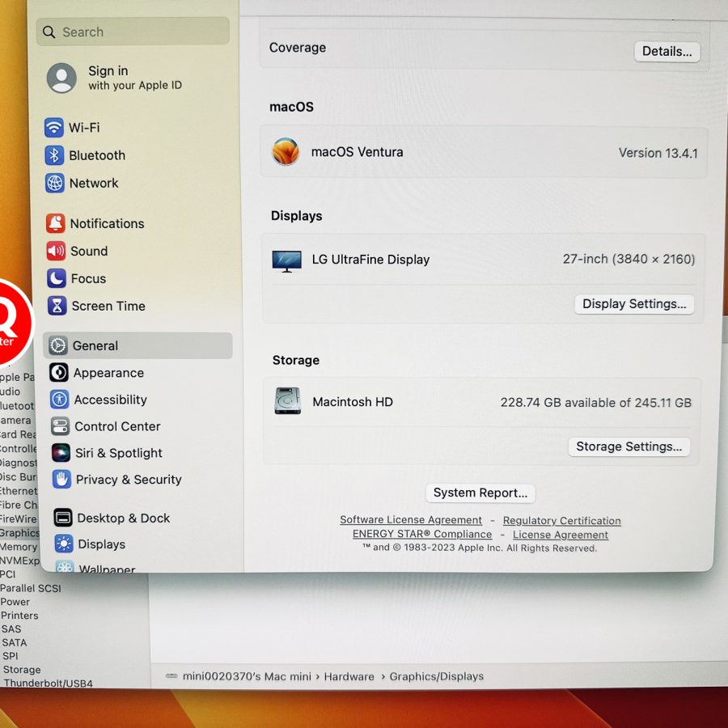Click the Screen Time hourglass icon
The height and width of the screenshot is (728, 728).
pos(57,306)
